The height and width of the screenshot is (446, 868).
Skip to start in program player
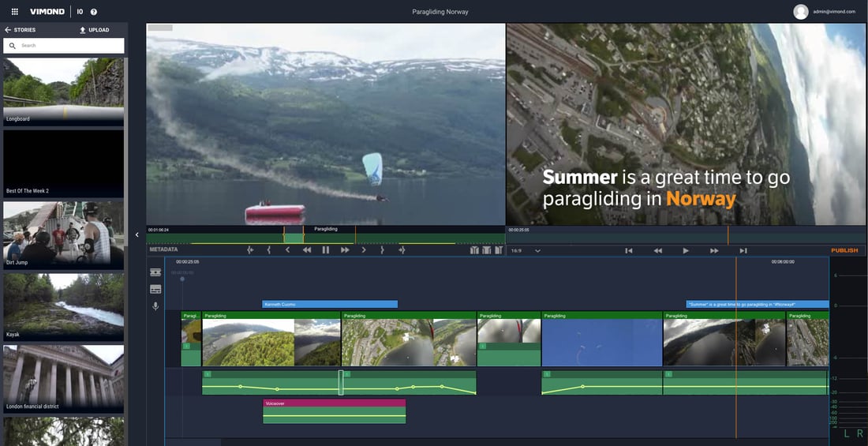pos(629,251)
